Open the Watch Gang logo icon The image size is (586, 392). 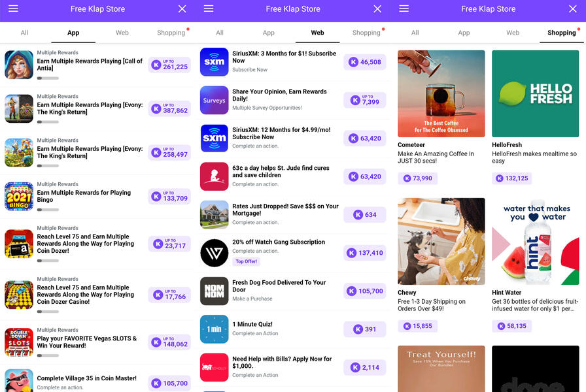[x=214, y=253]
